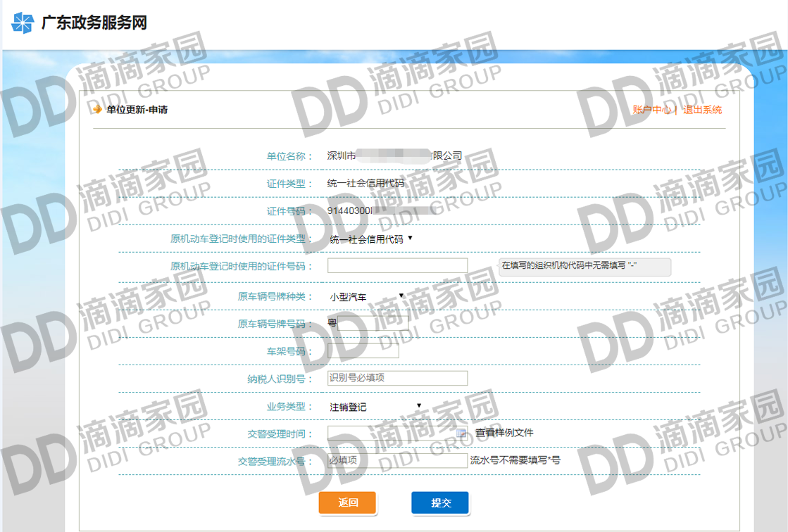Click the 单位更新-申请 heading text
This screenshot has height=532, width=788.
point(137,110)
